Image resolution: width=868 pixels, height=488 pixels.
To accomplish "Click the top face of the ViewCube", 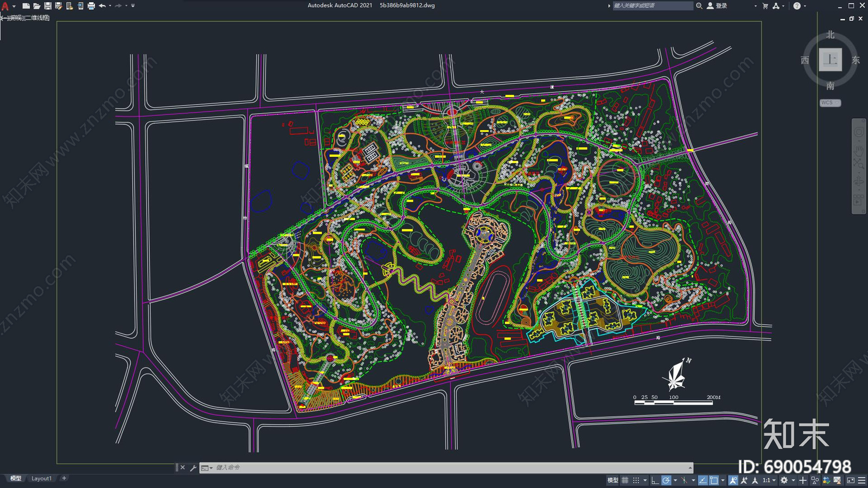I will (x=830, y=60).
